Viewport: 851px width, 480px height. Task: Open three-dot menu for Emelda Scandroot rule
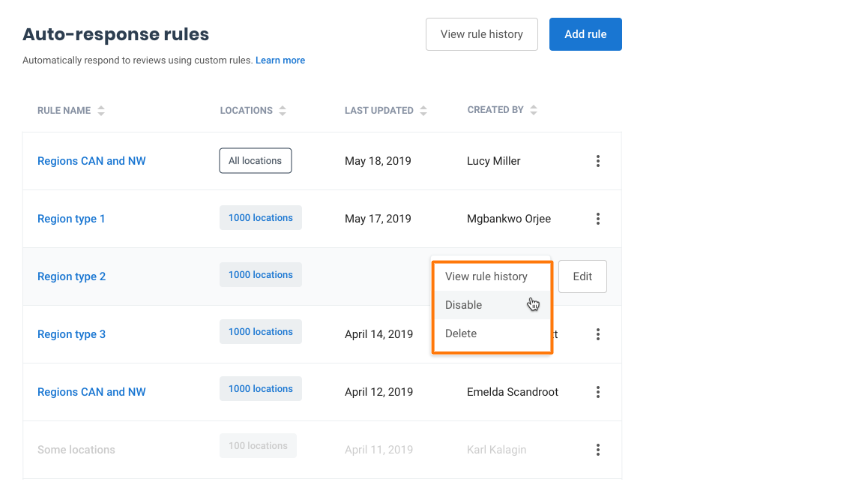click(x=598, y=392)
